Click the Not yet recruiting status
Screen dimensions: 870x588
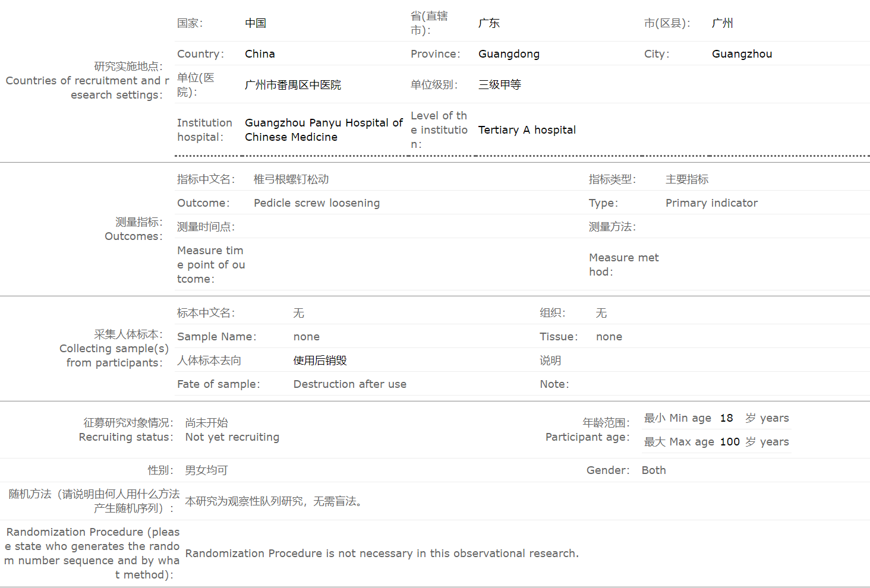[232, 437]
